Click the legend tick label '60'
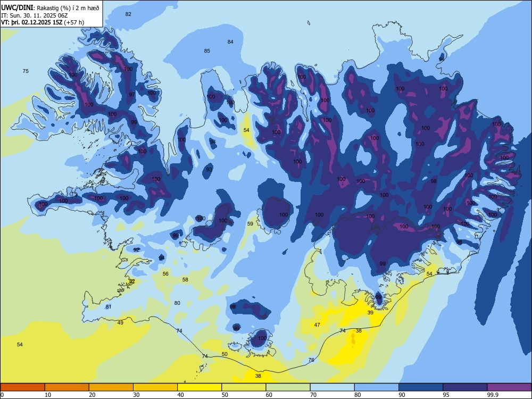532x399 pixels. point(269,395)
